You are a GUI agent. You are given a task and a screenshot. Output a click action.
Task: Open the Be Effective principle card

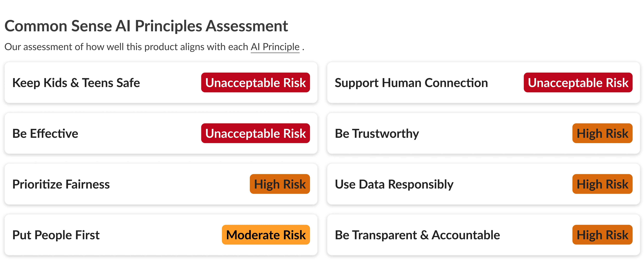[x=161, y=133]
